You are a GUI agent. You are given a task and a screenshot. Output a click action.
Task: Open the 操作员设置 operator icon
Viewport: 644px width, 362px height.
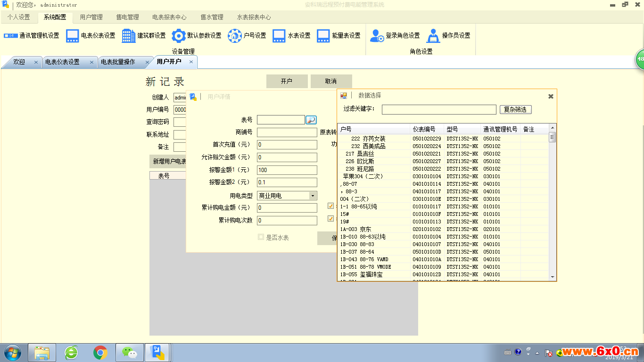433,36
